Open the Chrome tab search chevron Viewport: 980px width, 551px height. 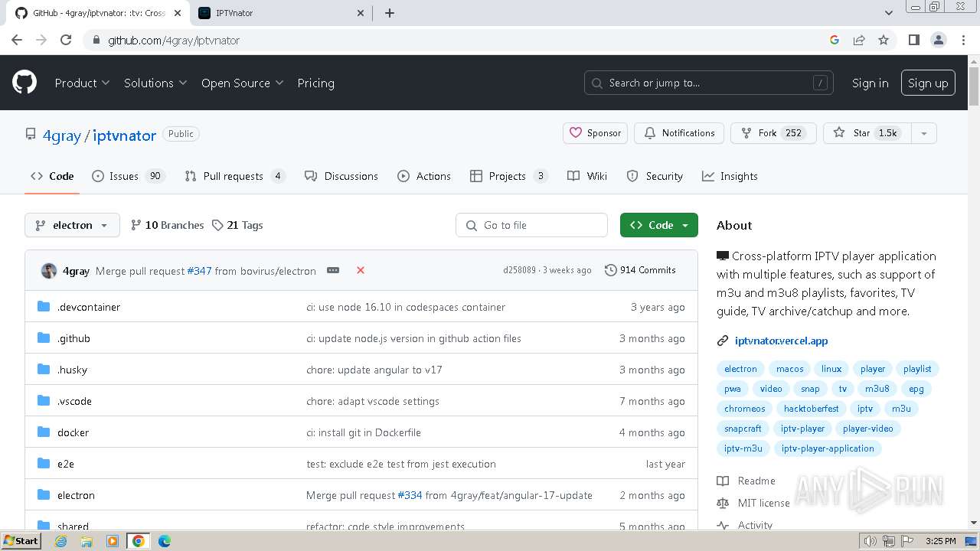(889, 13)
